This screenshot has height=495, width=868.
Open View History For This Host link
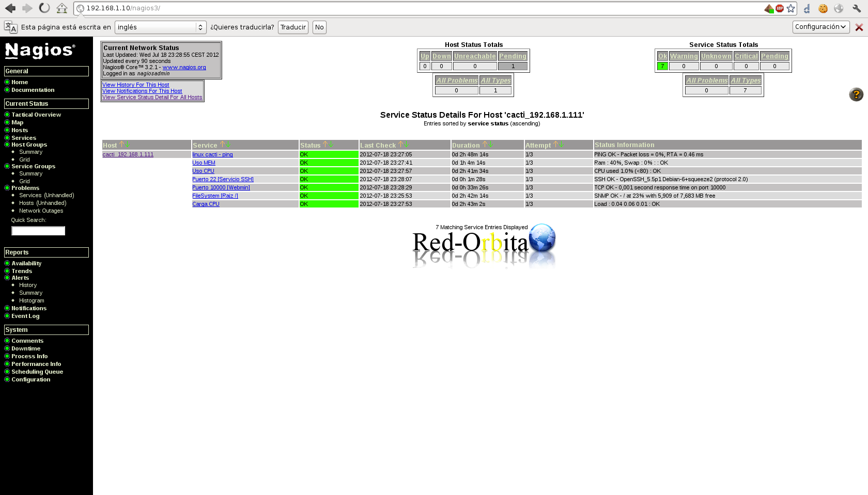135,85
